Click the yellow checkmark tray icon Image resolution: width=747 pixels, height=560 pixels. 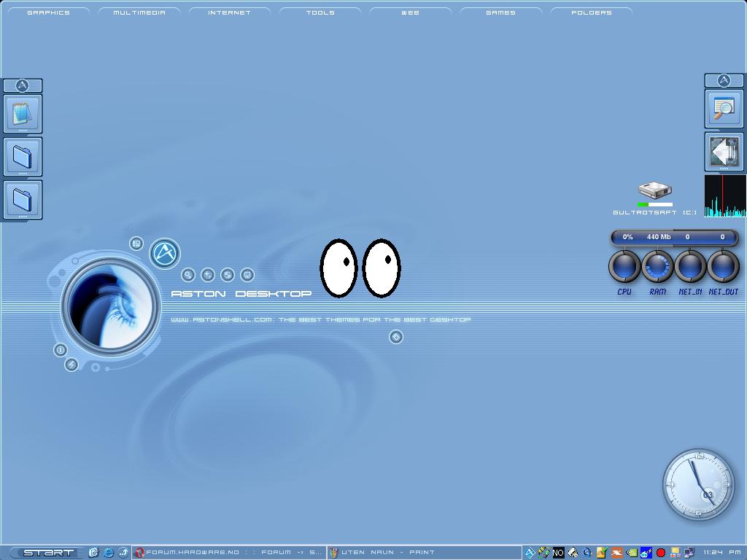602,553
